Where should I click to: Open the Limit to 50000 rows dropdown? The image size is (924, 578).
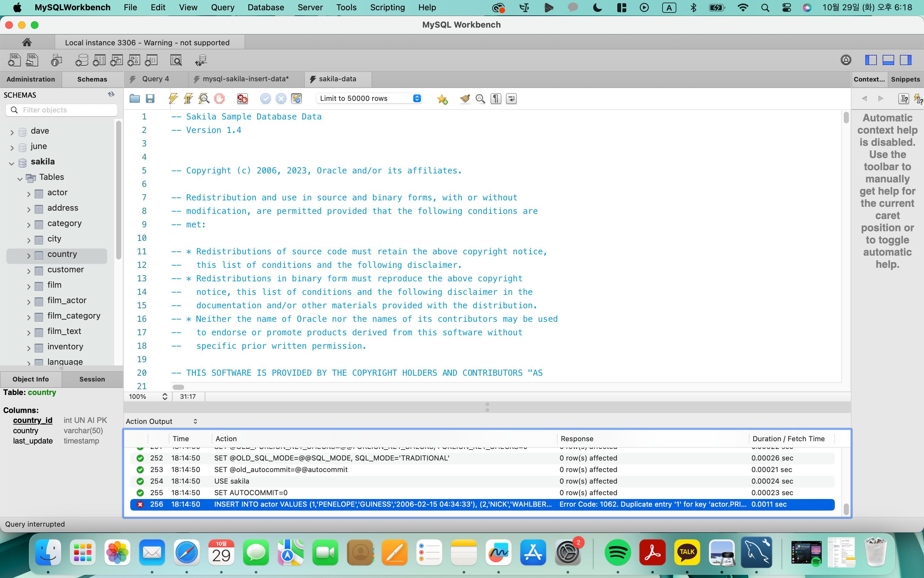tap(370, 99)
